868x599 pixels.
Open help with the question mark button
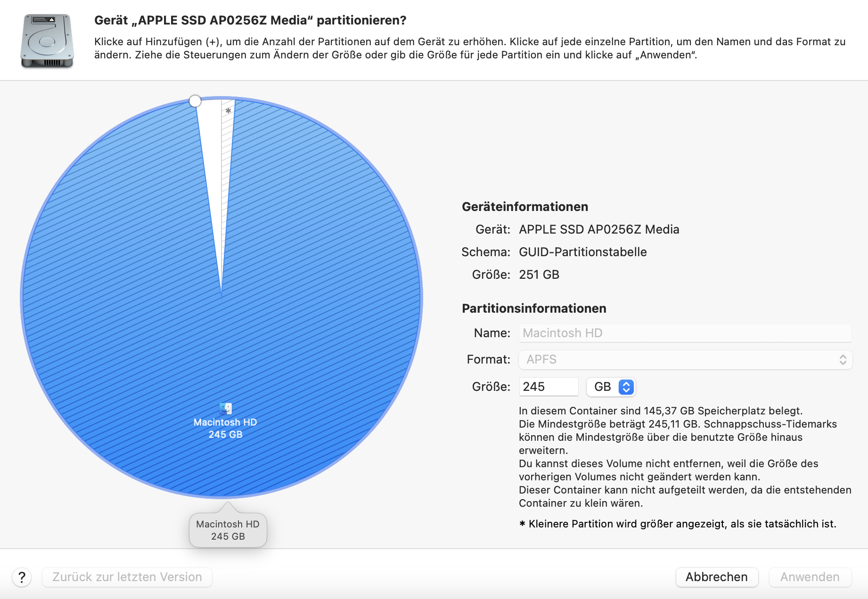(x=22, y=577)
